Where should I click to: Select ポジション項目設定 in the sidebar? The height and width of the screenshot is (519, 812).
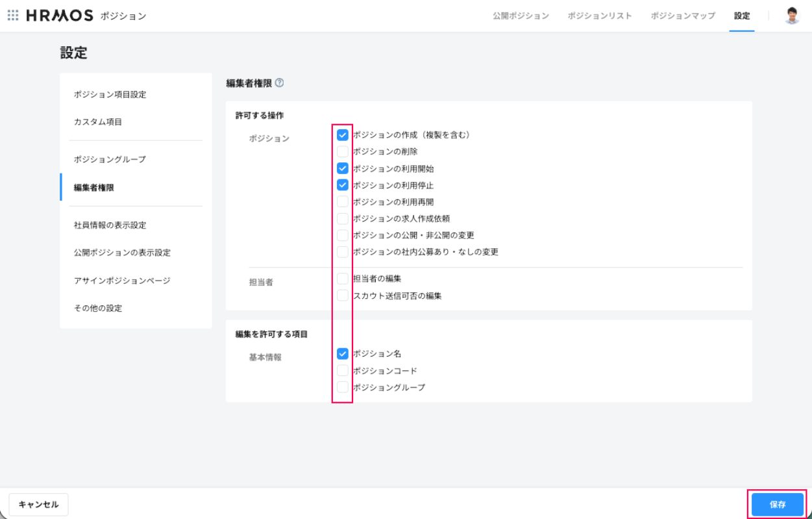110,94
